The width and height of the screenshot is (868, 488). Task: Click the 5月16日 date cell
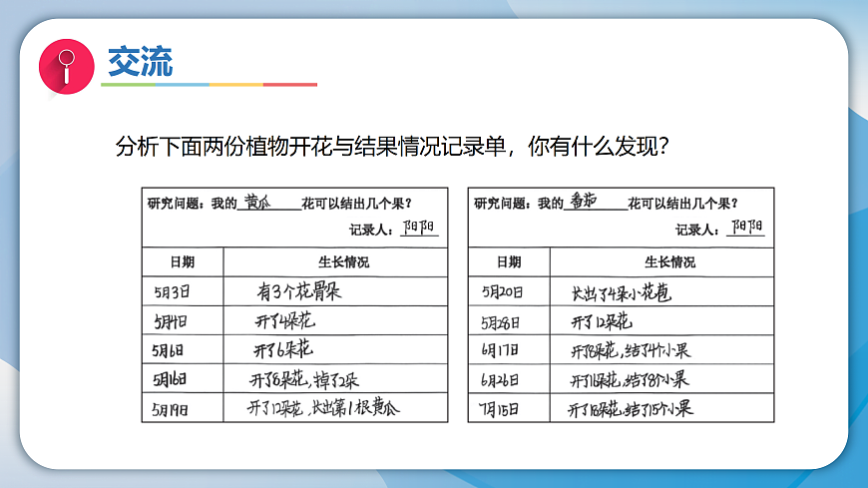pos(183,379)
